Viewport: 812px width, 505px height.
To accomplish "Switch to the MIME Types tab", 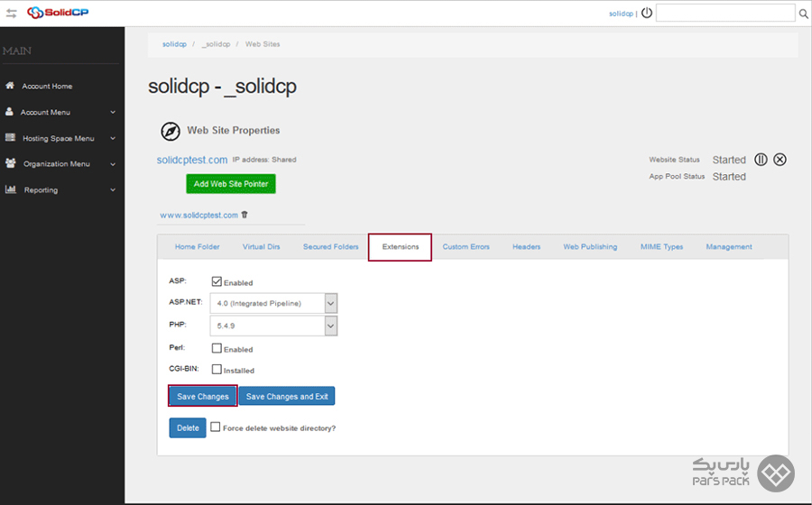I will 661,246.
